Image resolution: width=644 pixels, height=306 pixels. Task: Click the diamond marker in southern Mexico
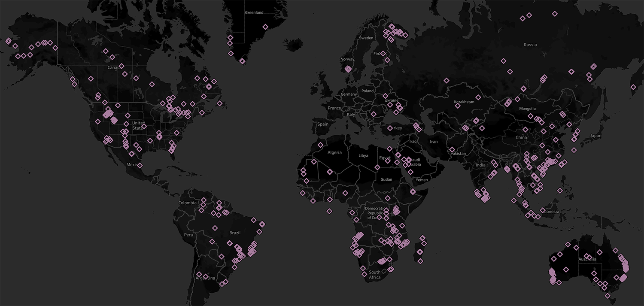pos(140,165)
